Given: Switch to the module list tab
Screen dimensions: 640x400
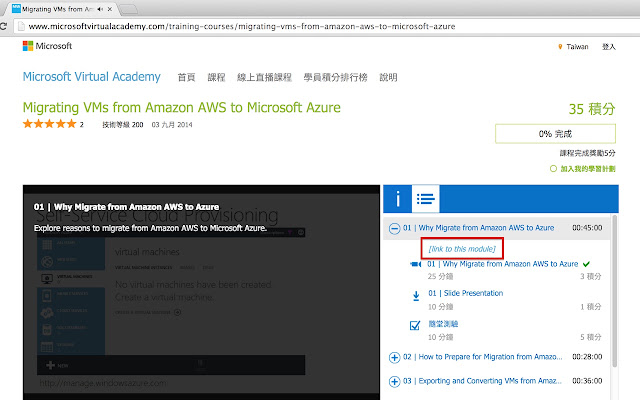Looking at the screenshot, I should (425, 199).
